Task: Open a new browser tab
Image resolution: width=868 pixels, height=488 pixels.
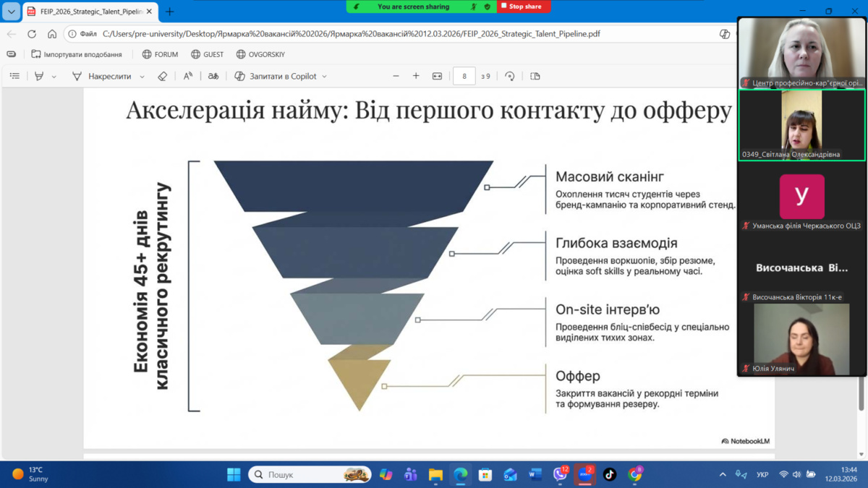Action: 169,12
